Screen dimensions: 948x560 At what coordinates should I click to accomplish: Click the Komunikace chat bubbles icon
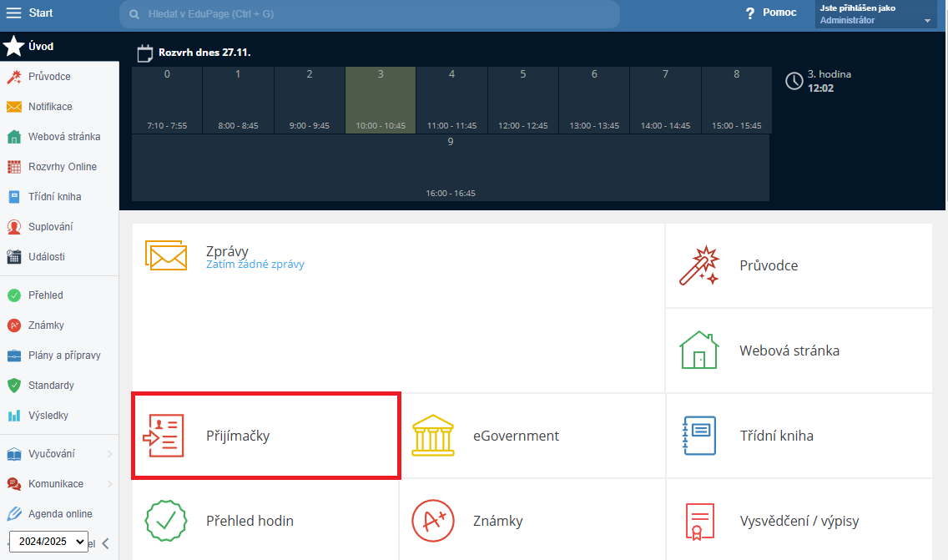click(x=13, y=484)
